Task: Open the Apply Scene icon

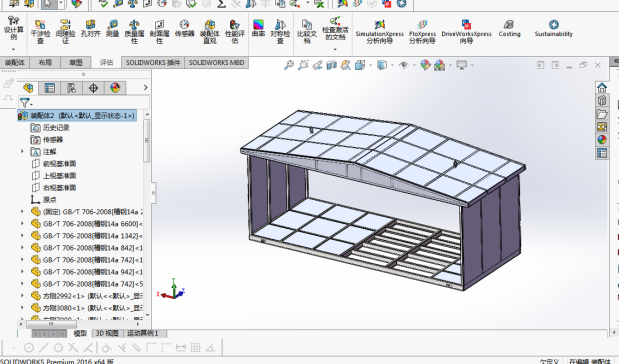Action: point(439,65)
